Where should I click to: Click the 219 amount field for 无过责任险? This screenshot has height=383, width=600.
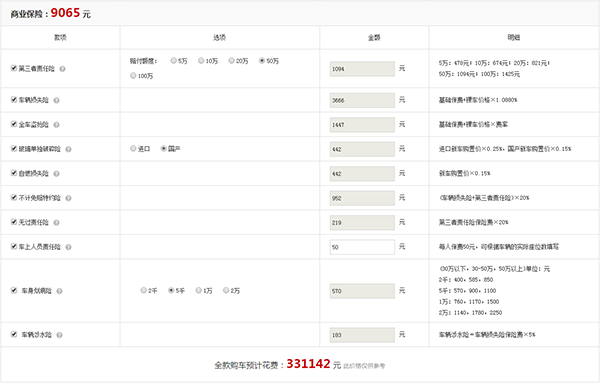(362, 223)
